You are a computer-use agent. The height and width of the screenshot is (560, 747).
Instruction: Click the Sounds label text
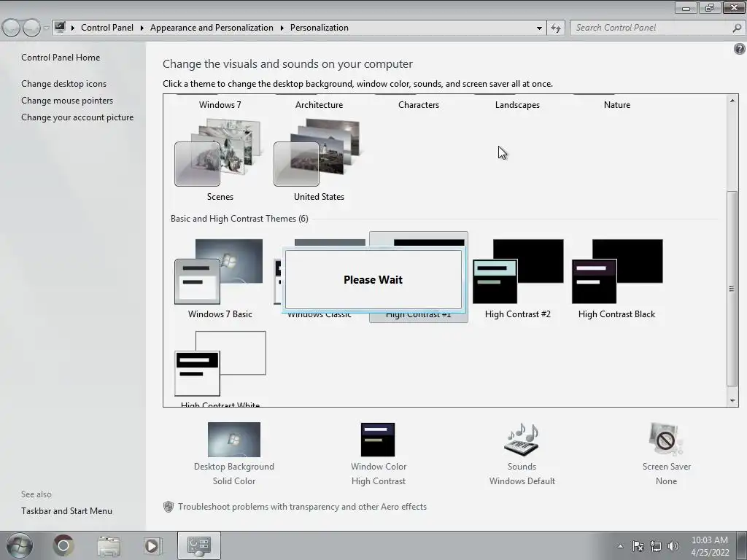coord(522,467)
